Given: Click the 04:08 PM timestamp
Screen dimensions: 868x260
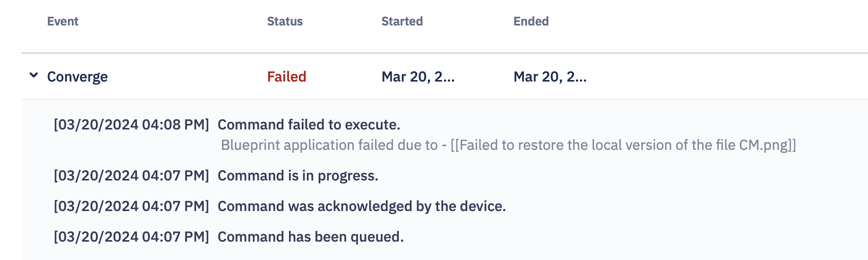Looking at the screenshot, I should (131, 125).
